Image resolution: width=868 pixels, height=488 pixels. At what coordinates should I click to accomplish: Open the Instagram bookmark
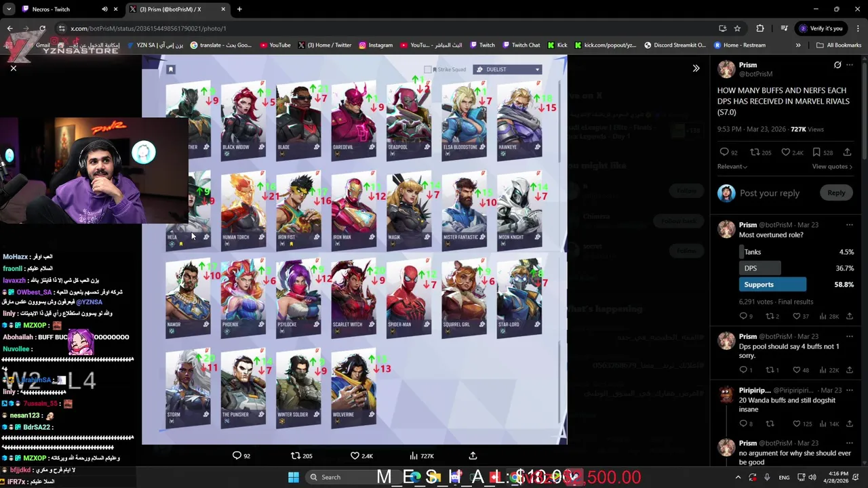pos(376,45)
